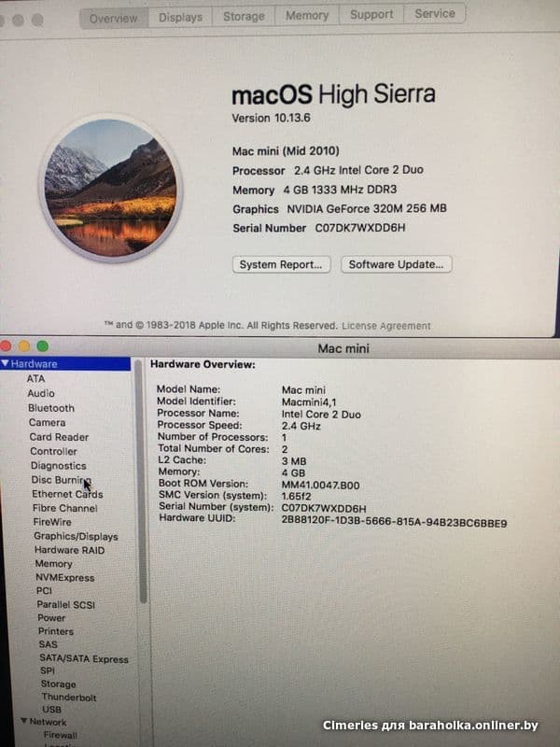The image size is (560, 747).
Task: Select SPI in the sidebar
Action: 48,670
